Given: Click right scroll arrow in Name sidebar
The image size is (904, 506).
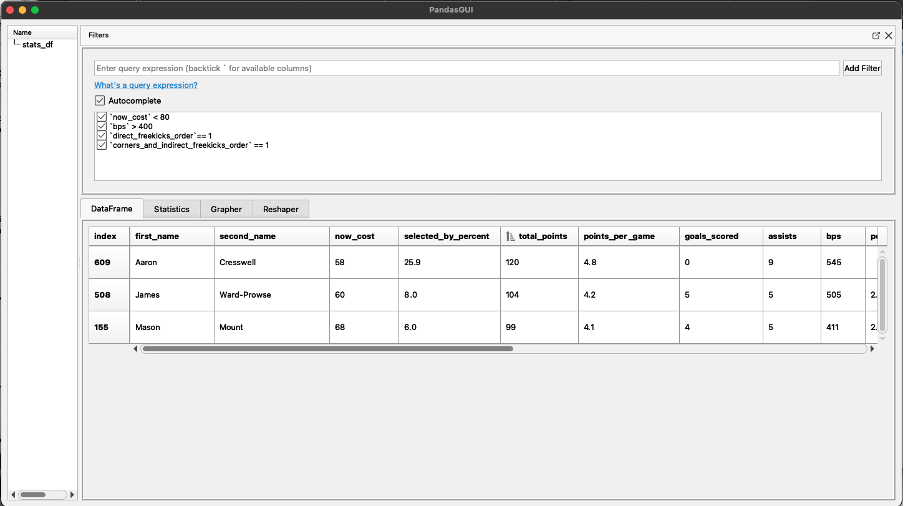Looking at the screenshot, I should [x=72, y=494].
